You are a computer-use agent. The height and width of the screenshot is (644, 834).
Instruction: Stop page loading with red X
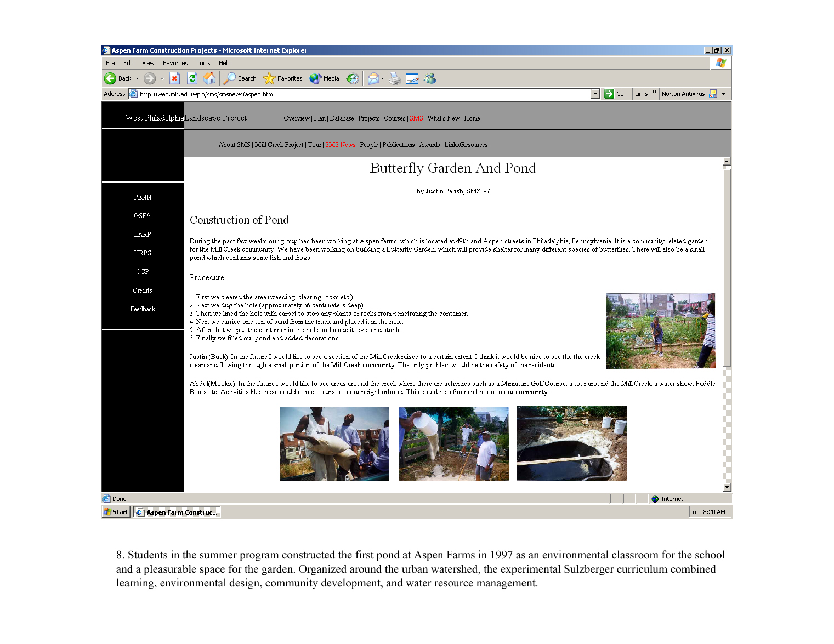tap(174, 78)
